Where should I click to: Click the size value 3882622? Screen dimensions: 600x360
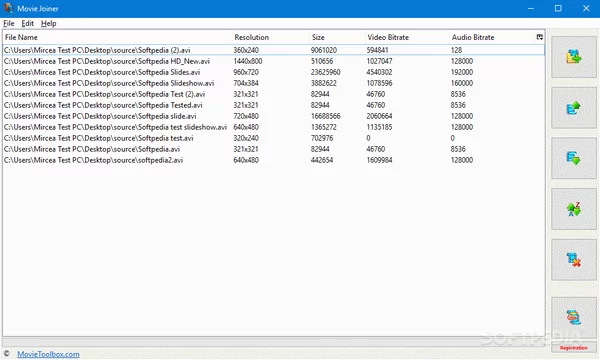324,83
